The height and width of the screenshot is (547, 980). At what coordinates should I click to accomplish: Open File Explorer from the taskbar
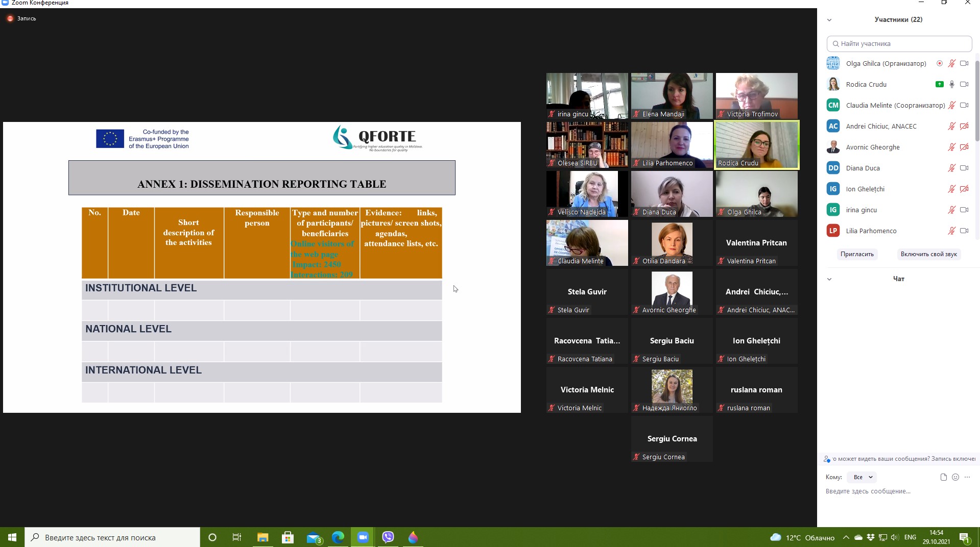coord(262,537)
